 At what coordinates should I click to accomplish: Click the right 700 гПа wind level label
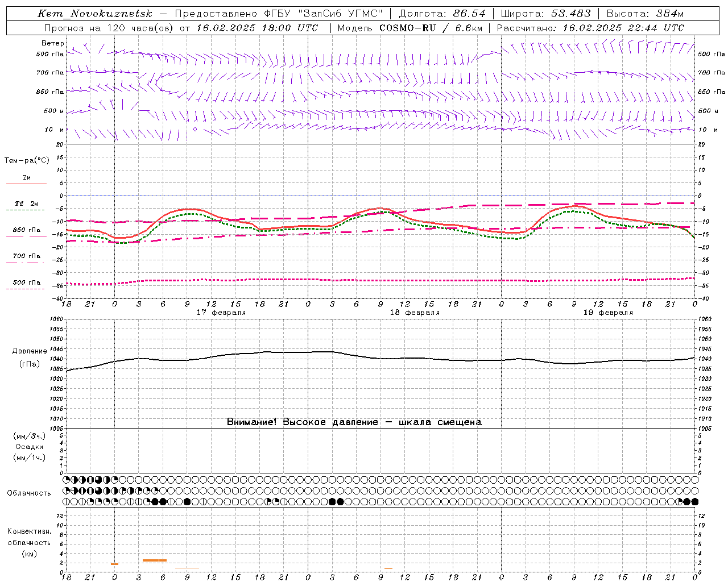(712, 73)
